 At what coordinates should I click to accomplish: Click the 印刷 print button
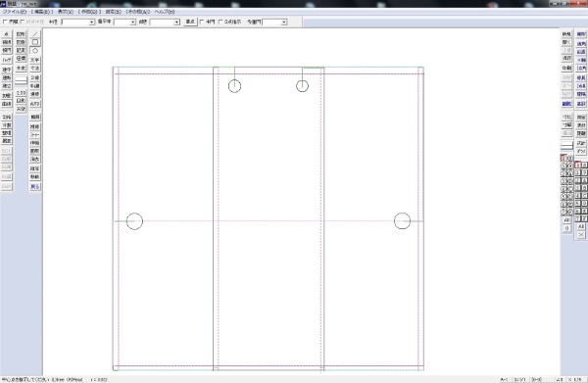click(566, 69)
